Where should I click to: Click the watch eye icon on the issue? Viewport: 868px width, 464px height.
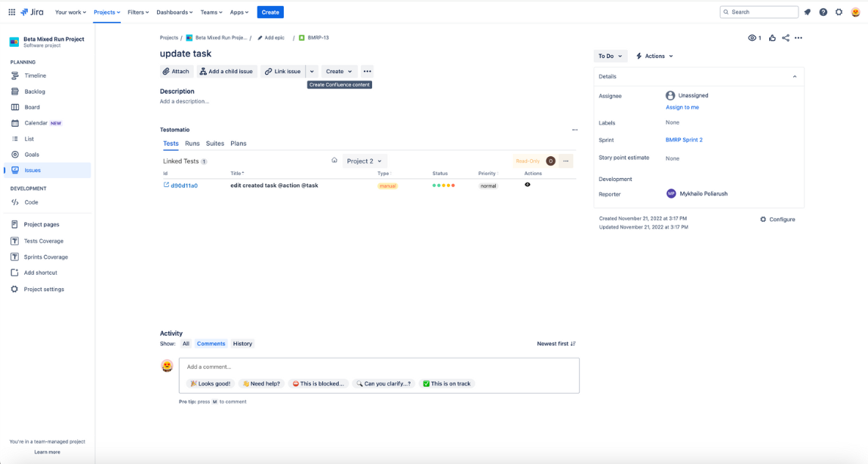coord(752,38)
